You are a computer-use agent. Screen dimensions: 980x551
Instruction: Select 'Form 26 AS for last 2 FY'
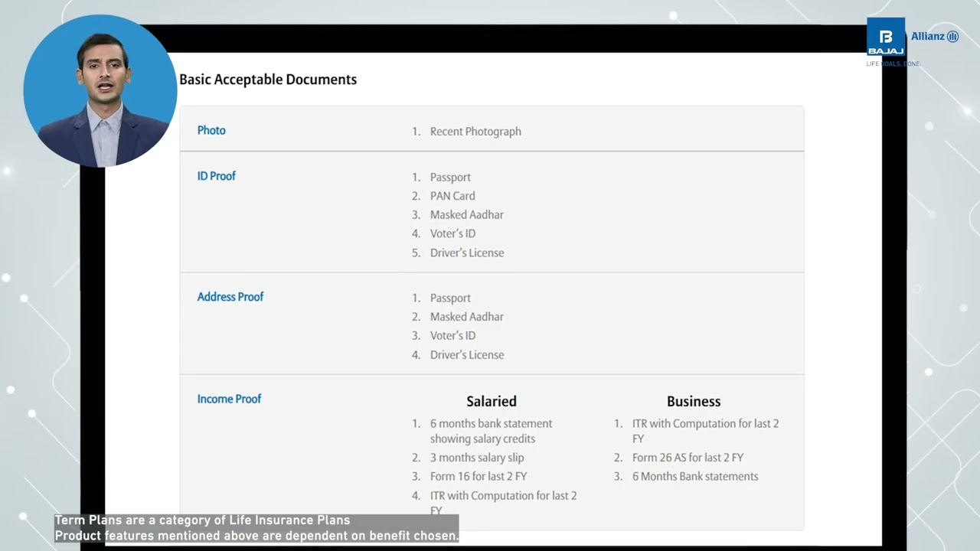[x=688, y=458]
